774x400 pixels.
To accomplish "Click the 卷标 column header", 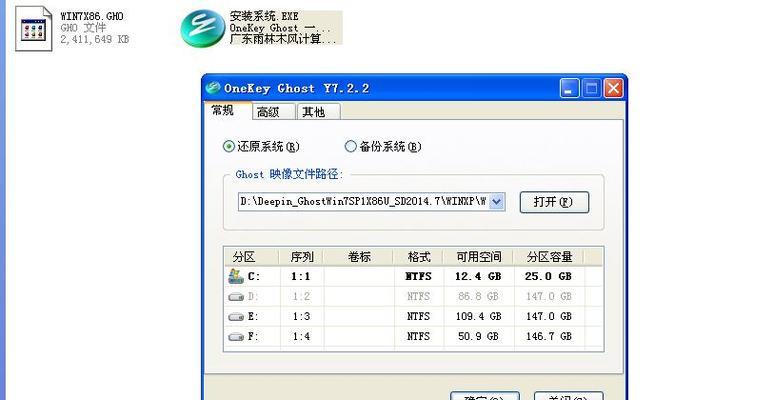I will (359, 257).
